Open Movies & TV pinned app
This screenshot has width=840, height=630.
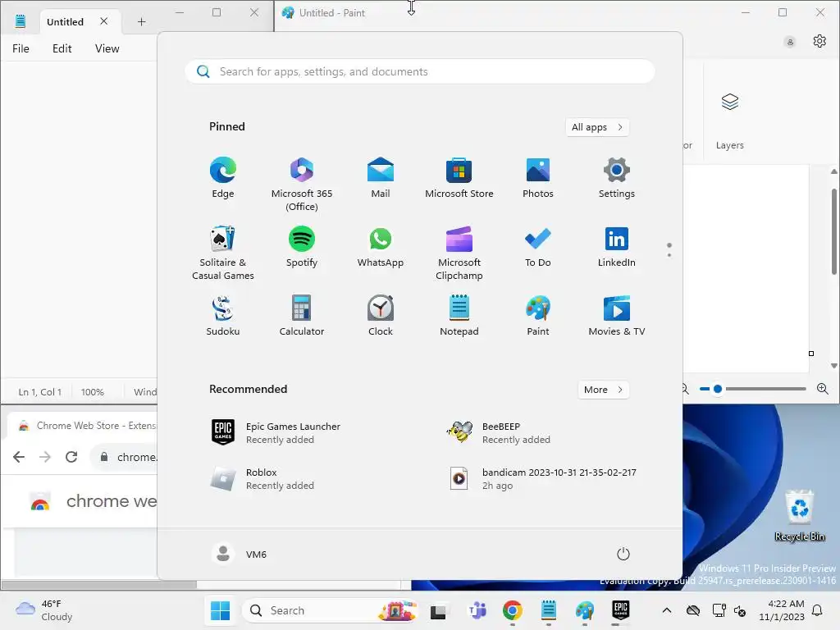(x=617, y=316)
